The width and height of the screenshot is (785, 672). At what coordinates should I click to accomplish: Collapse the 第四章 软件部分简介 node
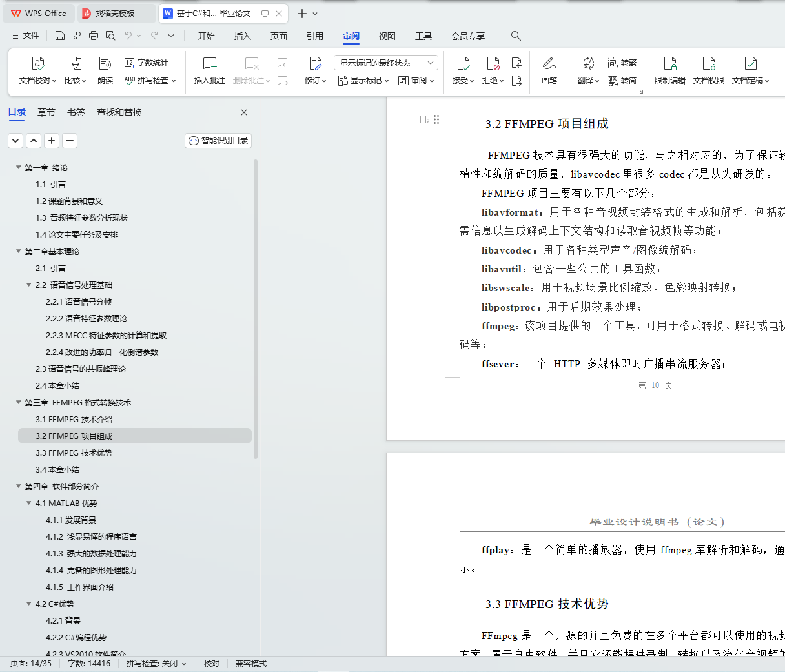click(19, 486)
